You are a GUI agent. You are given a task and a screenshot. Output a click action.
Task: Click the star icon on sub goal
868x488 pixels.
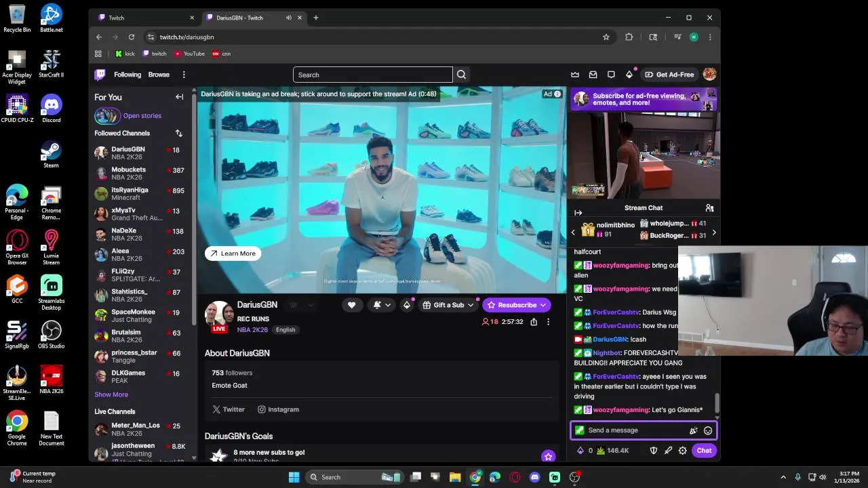[x=549, y=456]
